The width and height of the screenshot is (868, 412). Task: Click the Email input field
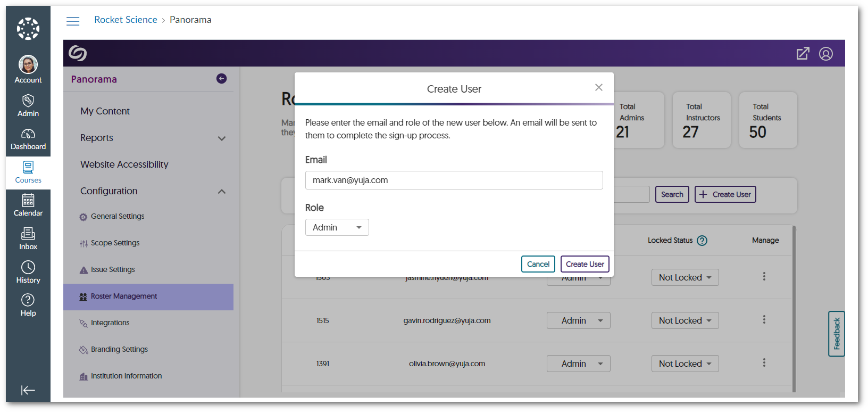tap(454, 180)
